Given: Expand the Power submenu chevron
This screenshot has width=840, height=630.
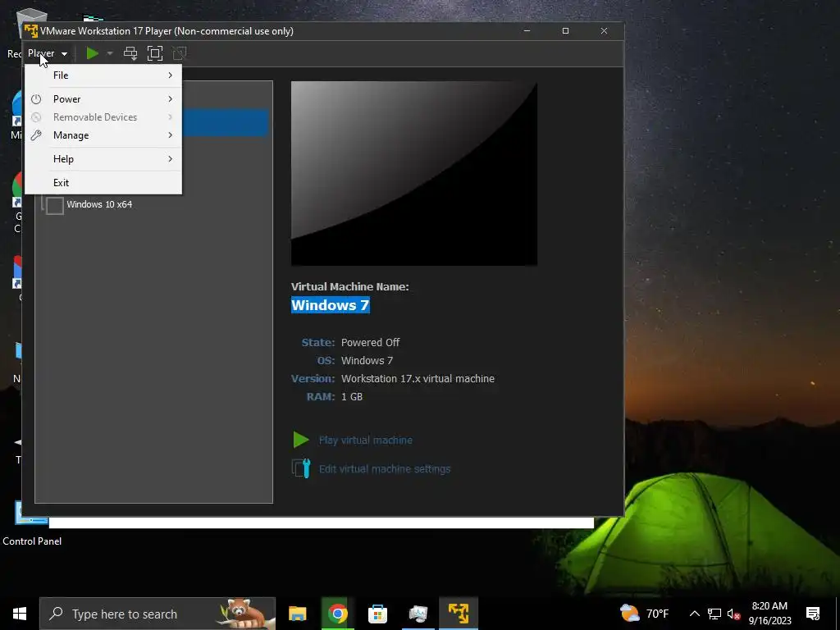Looking at the screenshot, I should coord(171,99).
